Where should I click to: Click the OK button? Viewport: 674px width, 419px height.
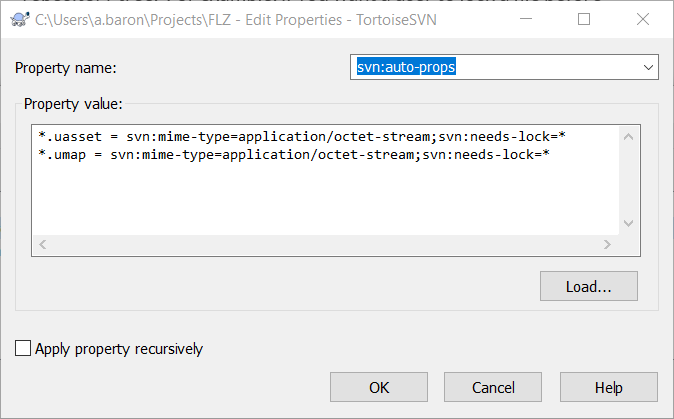(379, 387)
